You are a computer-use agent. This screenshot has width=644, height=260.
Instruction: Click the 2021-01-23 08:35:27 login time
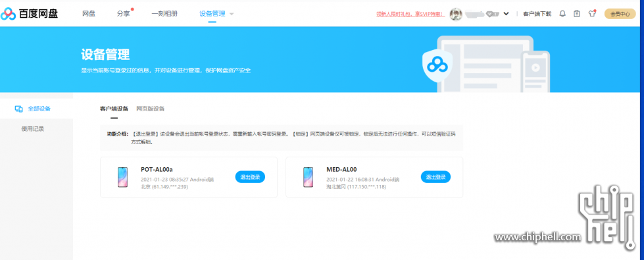pos(164,180)
